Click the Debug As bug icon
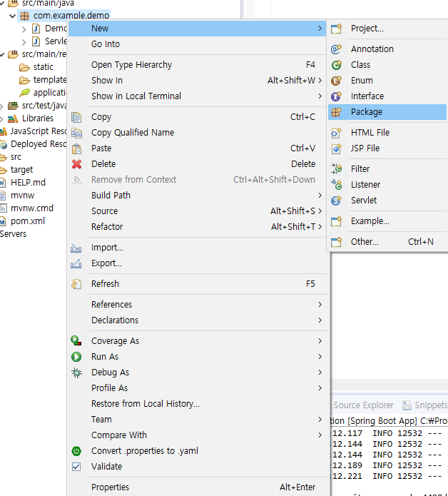 [76, 373]
